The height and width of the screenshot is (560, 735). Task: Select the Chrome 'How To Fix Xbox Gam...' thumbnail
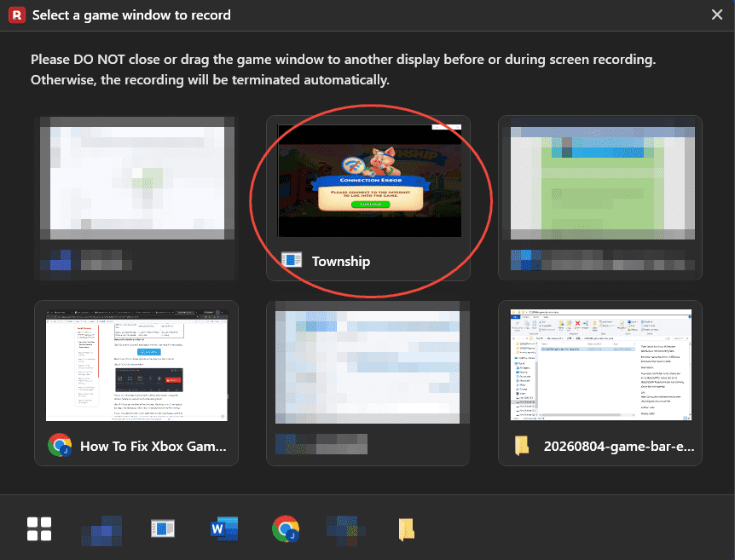click(136, 366)
